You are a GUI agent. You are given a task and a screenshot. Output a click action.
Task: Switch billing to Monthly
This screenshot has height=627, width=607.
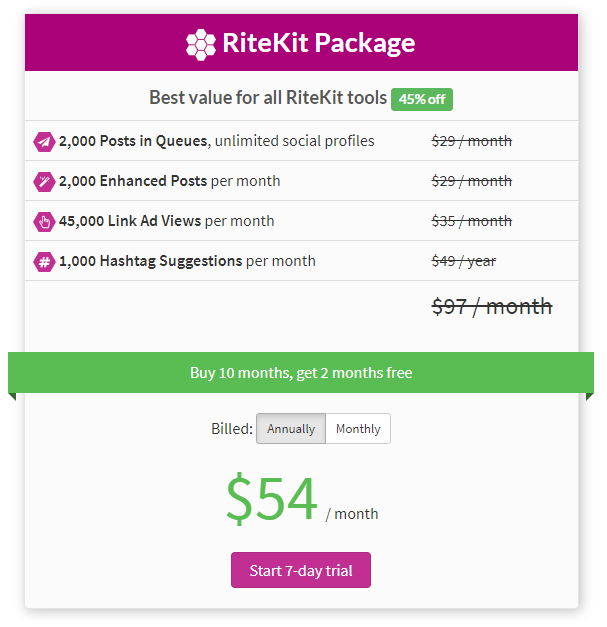tap(358, 429)
